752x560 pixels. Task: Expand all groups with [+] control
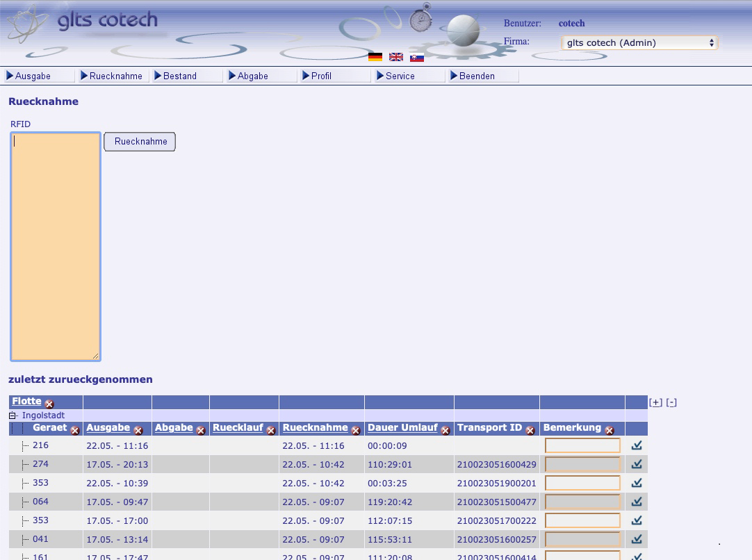[655, 403]
